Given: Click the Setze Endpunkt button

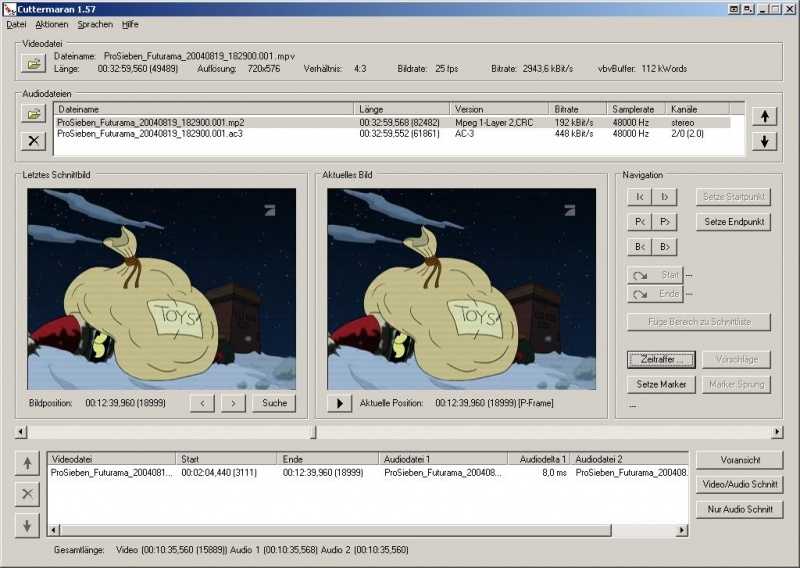Looking at the screenshot, I should [734, 222].
